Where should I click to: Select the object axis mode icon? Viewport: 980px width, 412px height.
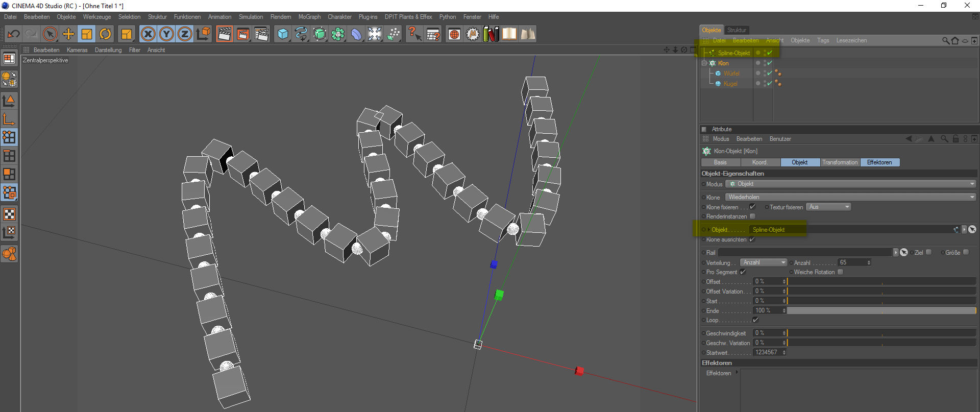click(10, 119)
